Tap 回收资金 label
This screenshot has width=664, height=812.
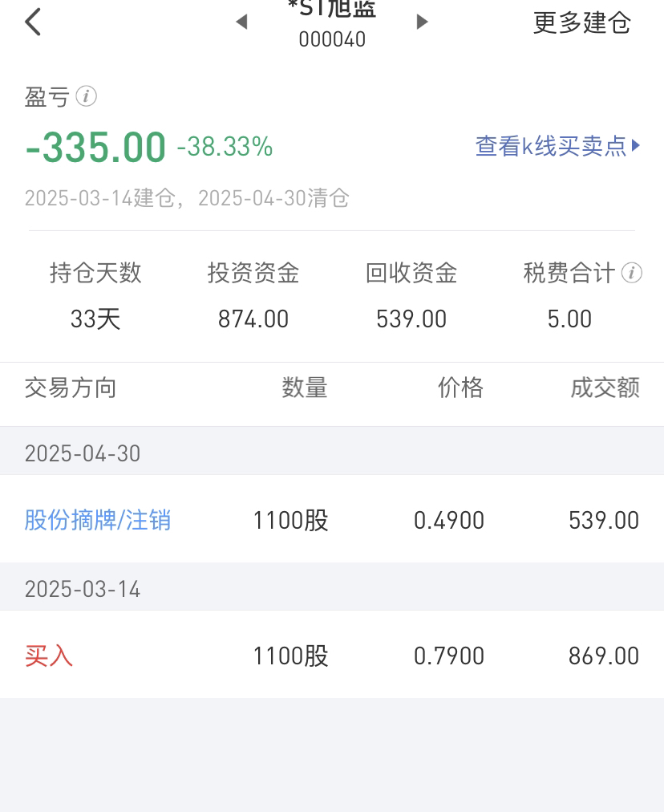click(x=411, y=273)
